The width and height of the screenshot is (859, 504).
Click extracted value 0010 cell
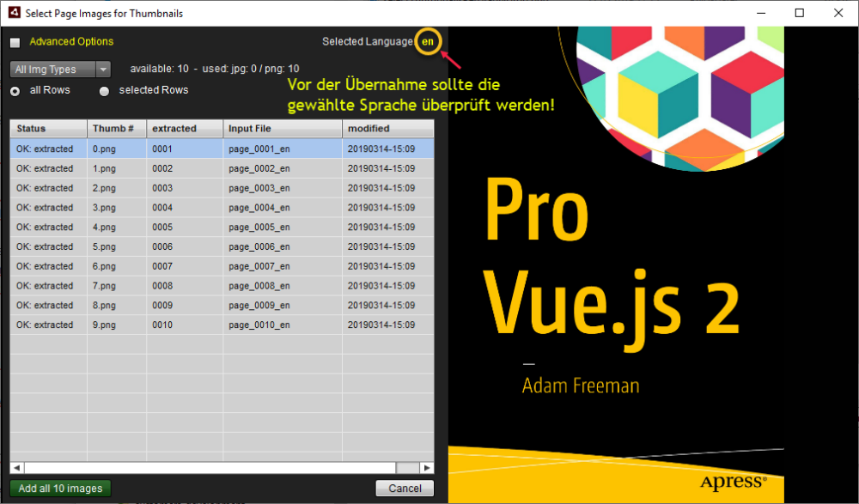coord(185,325)
